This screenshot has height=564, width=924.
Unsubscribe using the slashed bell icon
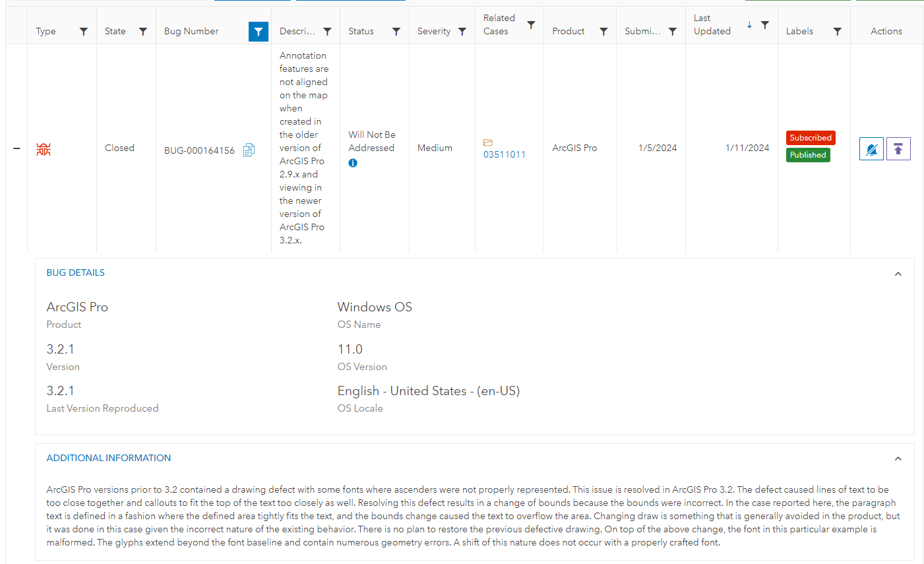click(871, 148)
